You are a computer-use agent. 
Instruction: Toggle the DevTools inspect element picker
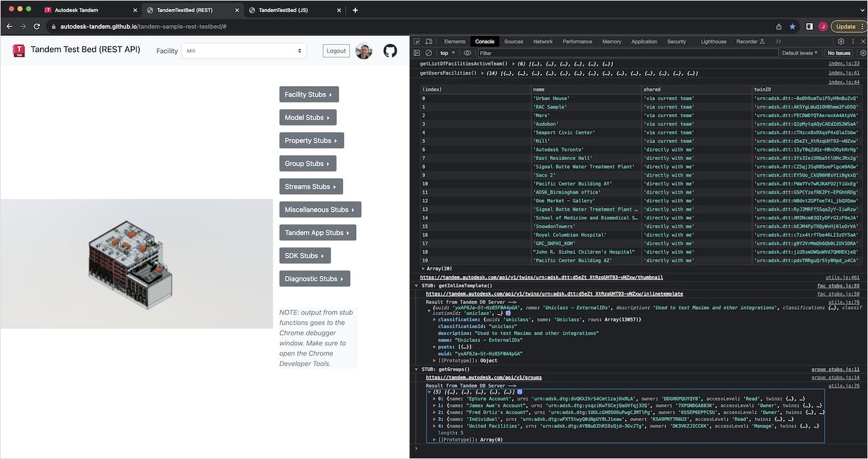tap(417, 41)
